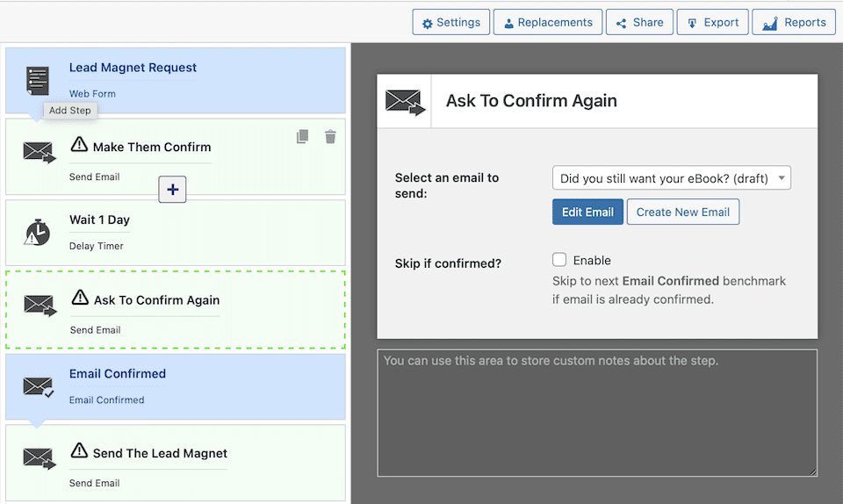Click the duplicate step icon on Make Them Confirm
Screen dimensions: 843x504
302,136
